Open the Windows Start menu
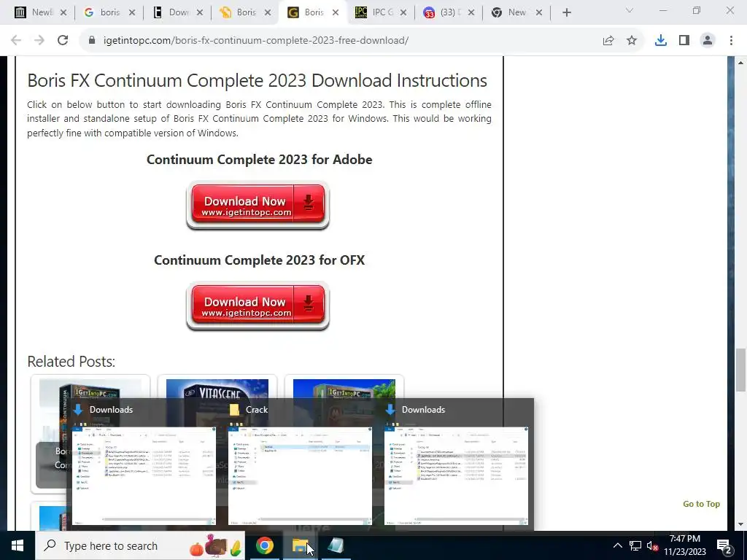This screenshot has width=747, height=560. (18, 545)
